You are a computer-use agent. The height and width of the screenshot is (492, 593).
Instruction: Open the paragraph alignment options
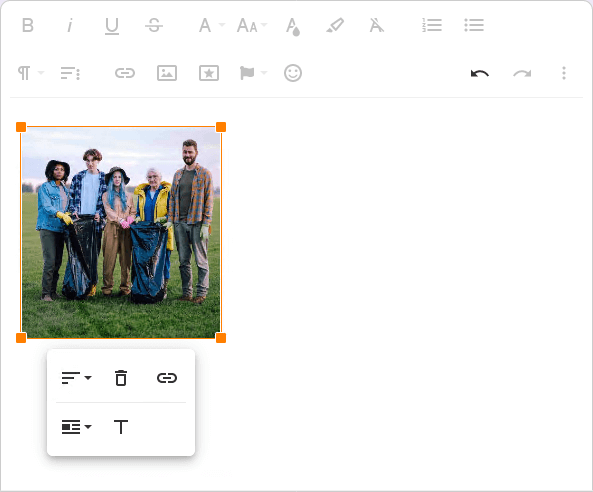point(70,73)
